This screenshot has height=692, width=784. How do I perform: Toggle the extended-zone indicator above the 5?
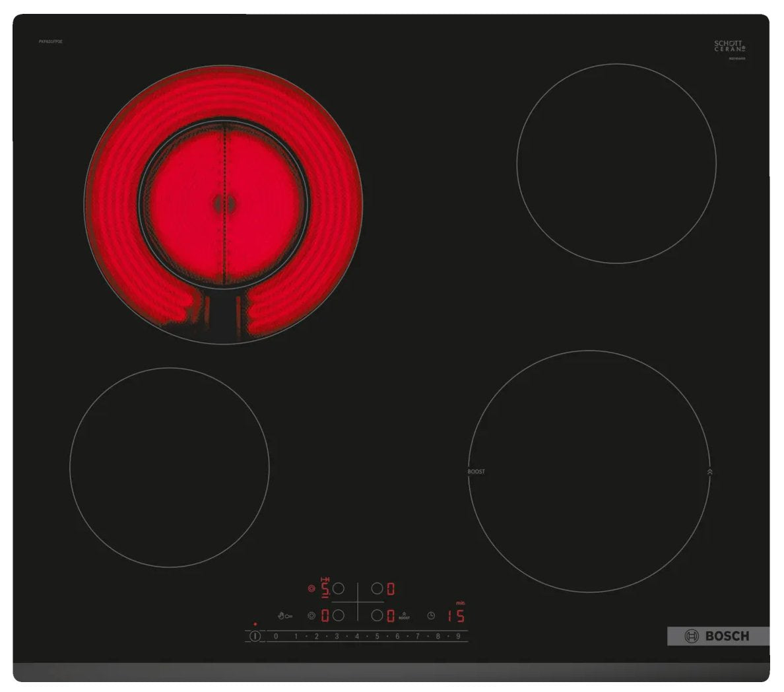pos(325,580)
